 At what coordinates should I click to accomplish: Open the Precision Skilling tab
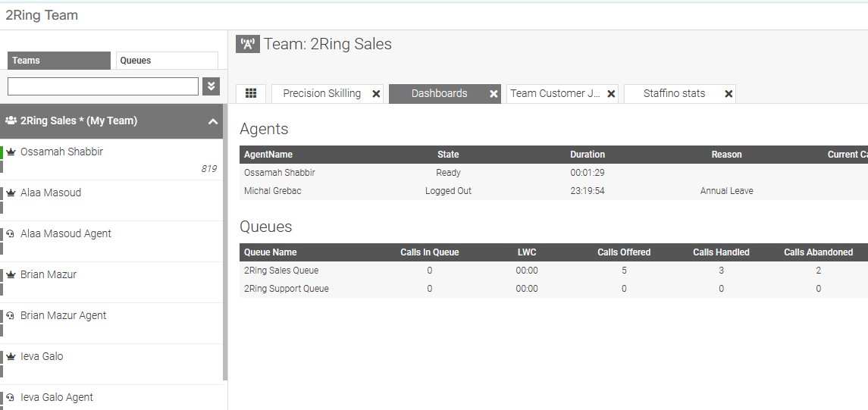321,93
